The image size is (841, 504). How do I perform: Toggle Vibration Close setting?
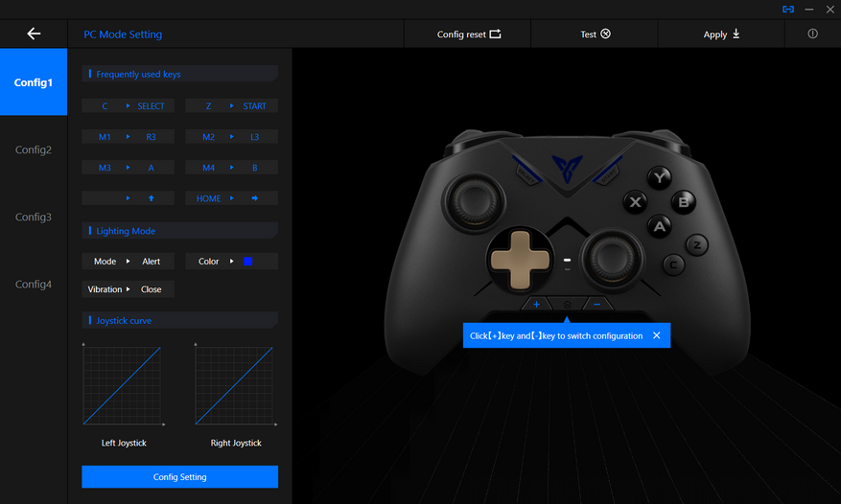128,289
